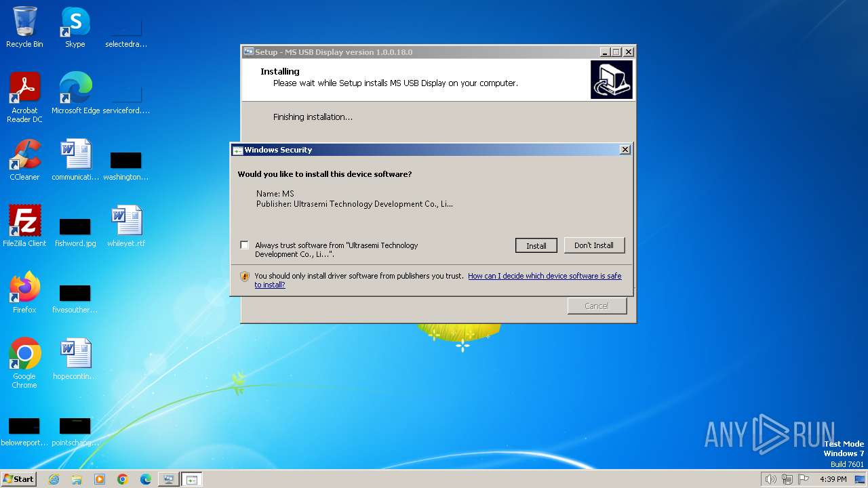
Task: Click the Install button
Action: [x=536, y=245]
